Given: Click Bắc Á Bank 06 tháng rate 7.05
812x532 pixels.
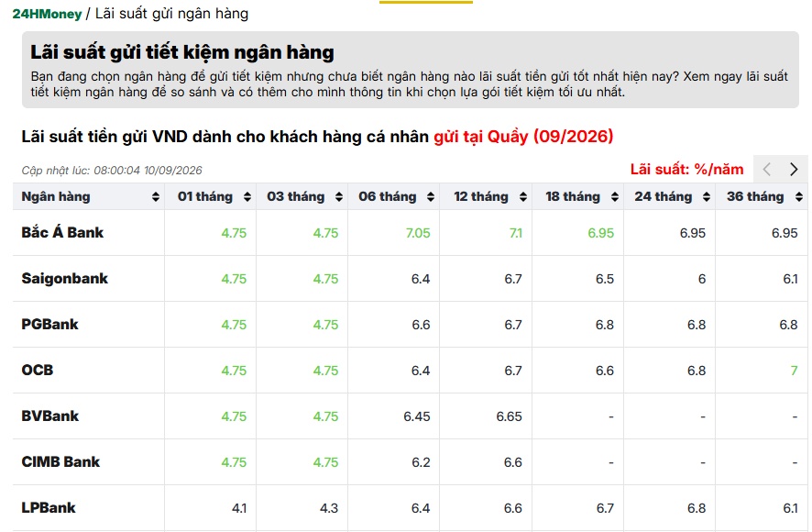Looking at the screenshot, I should (418, 233).
